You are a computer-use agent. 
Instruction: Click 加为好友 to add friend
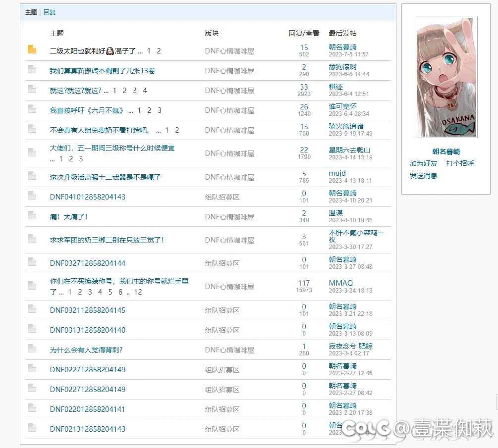(x=423, y=163)
